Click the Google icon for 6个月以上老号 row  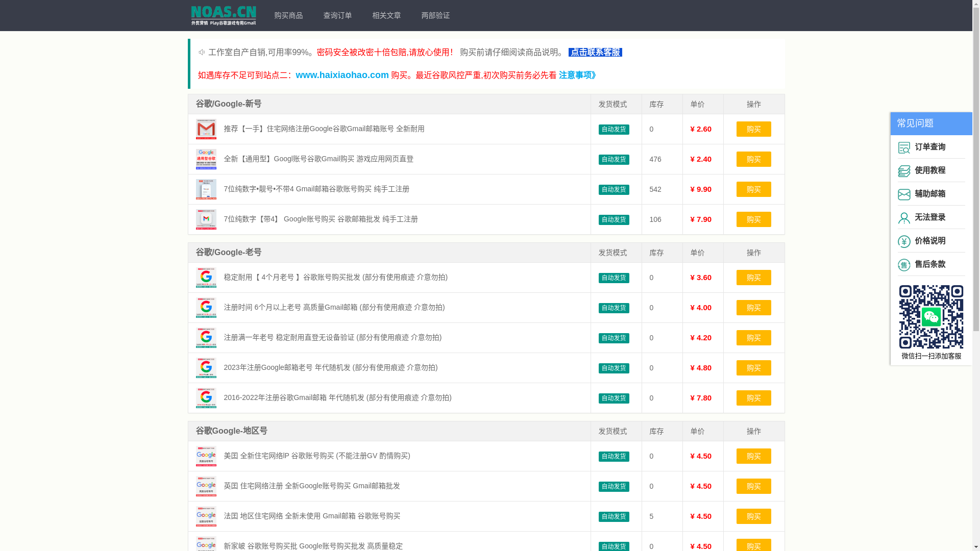(x=206, y=308)
